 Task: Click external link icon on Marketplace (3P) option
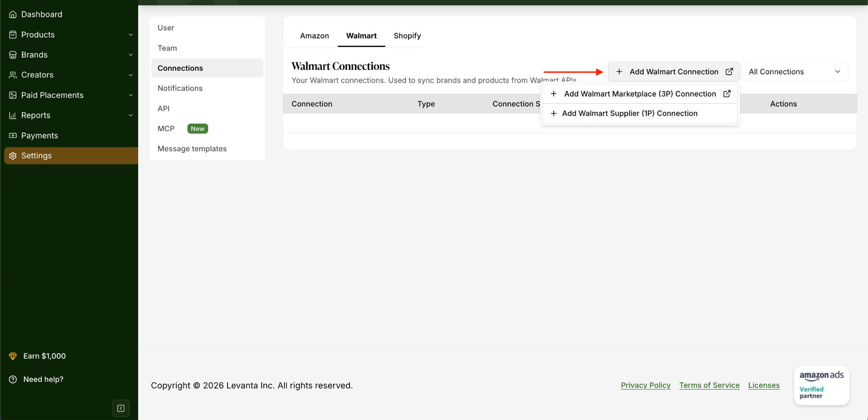pyautogui.click(x=727, y=94)
